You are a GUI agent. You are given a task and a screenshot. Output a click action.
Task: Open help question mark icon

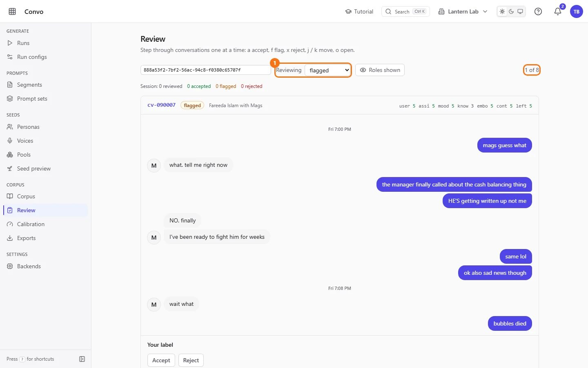(538, 11)
